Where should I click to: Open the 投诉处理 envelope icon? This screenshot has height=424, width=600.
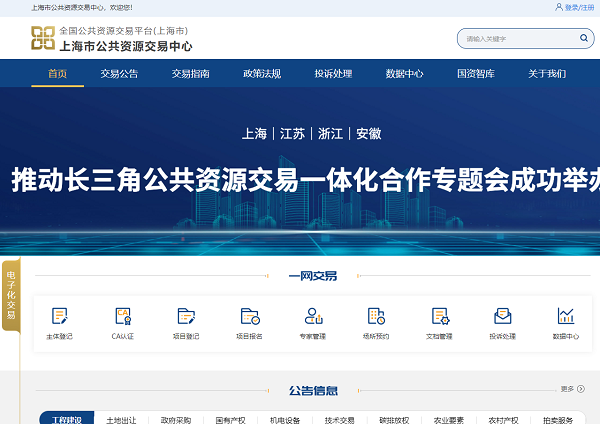click(502, 316)
